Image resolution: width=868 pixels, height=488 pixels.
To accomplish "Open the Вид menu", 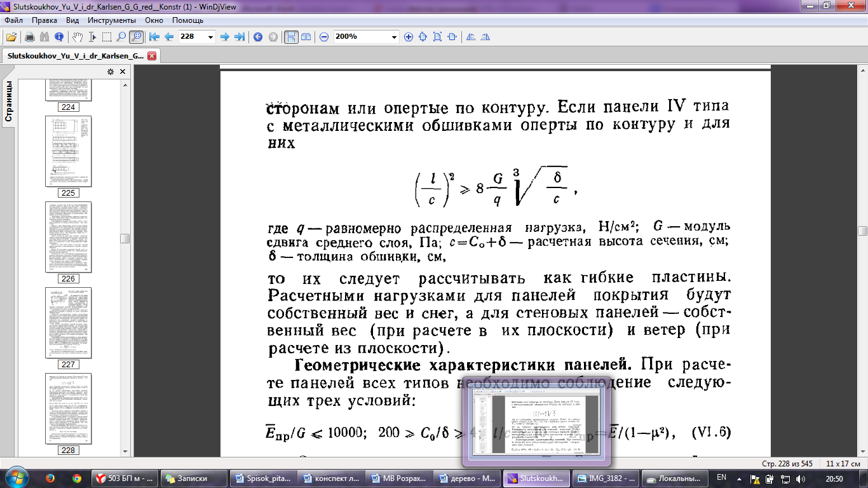I will coord(72,20).
